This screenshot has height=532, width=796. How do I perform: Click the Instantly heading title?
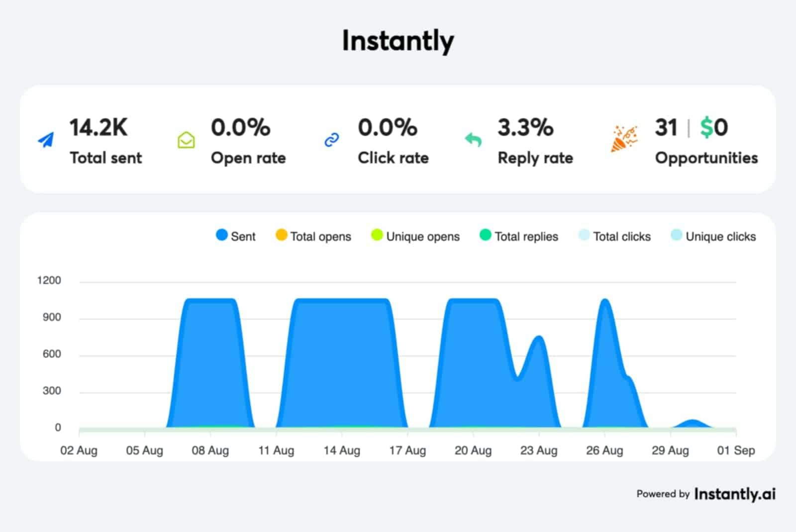pos(398,41)
